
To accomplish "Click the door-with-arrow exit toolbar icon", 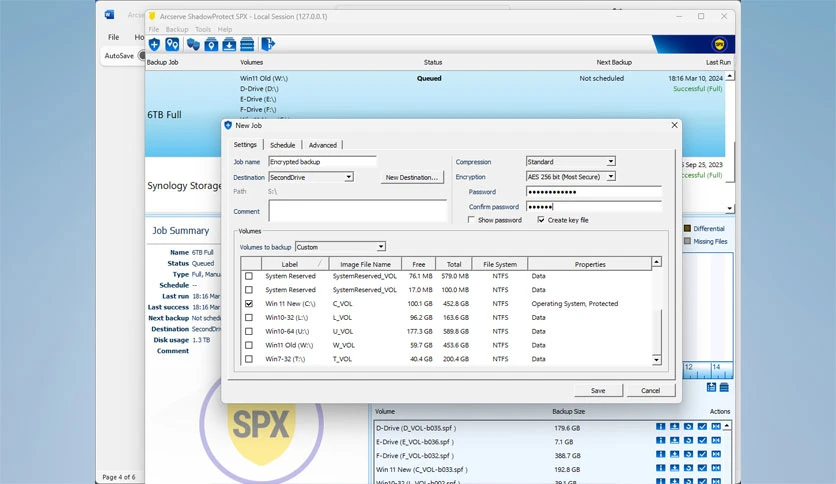I will coord(268,44).
